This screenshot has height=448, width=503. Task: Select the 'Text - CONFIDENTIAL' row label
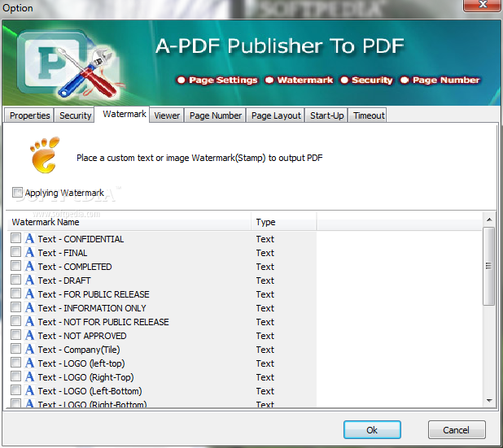tap(81, 239)
